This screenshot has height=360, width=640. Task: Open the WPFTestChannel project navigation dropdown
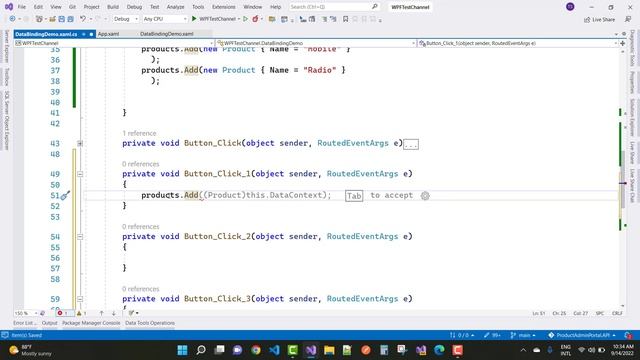[x=114, y=43]
